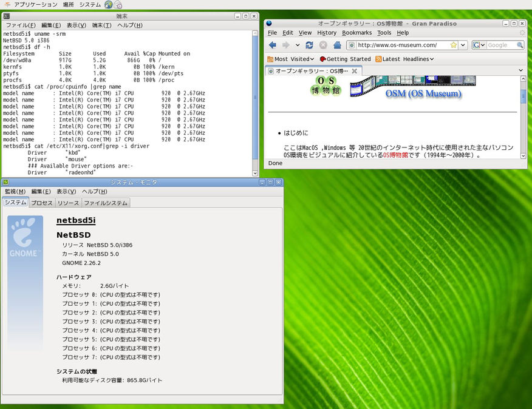Switch to the リソース tab
The width and height of the screenshot is (532, 409).
(x=68, y=203)
